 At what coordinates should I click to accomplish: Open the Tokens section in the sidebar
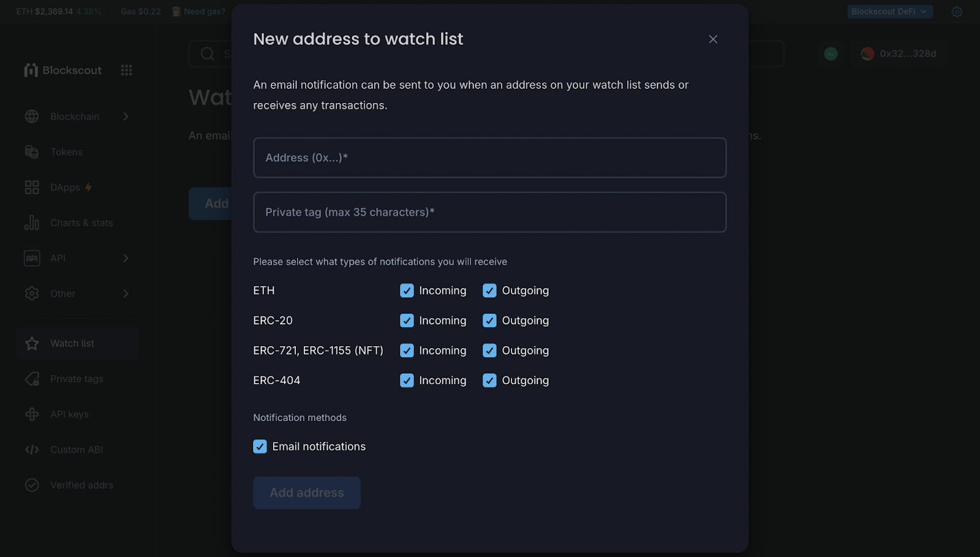[x=66, y=151]
